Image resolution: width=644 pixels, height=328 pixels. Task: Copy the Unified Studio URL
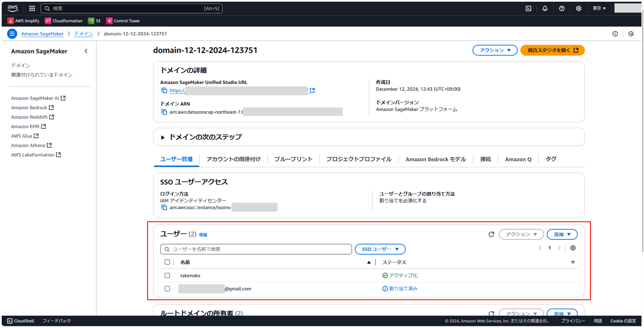point(164,90)
